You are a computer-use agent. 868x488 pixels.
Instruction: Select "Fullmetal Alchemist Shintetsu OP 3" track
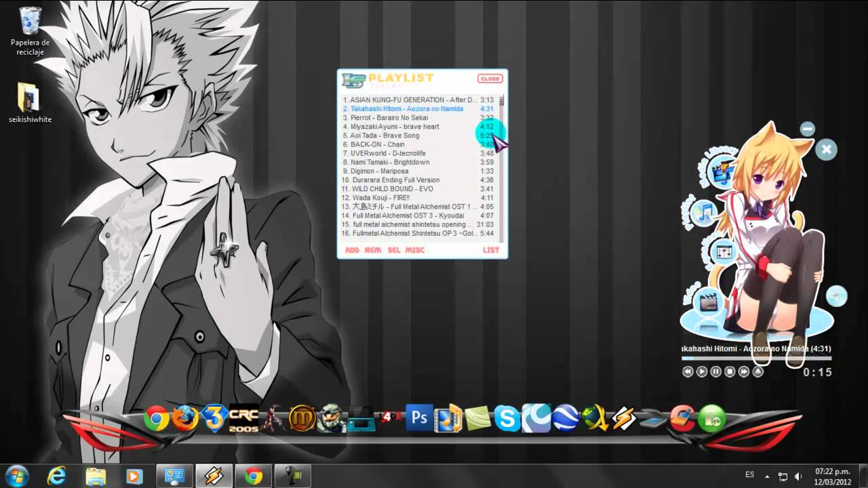(x=418, y=233)
